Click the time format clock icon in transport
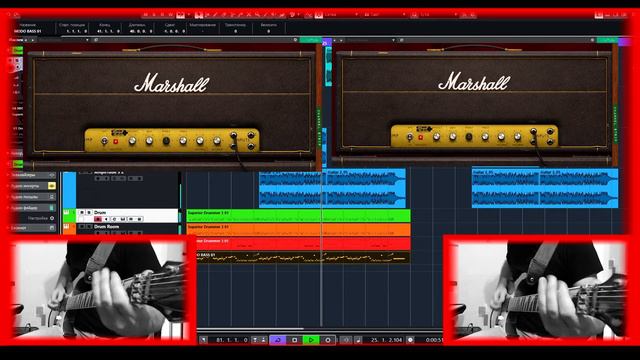The width and height of the screenshot is (640, 360). (411, 340)
